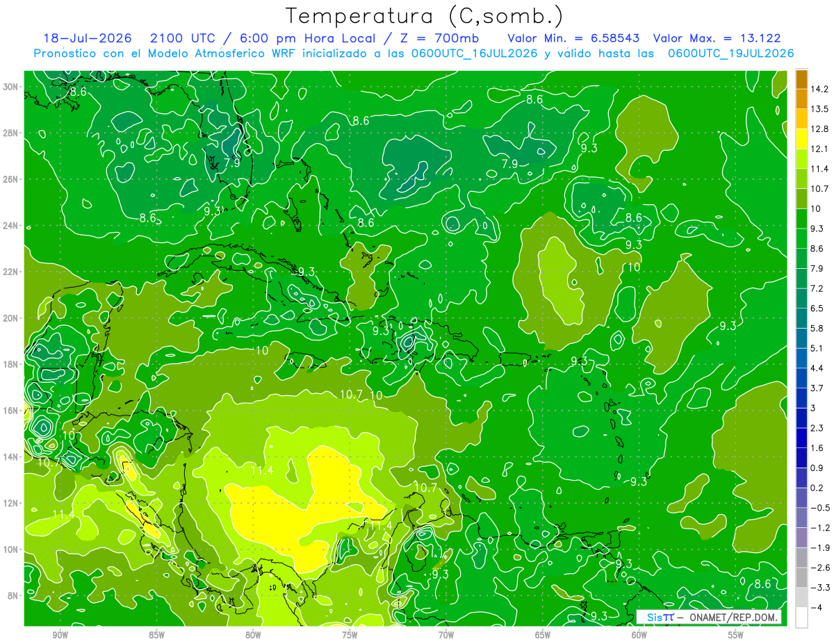Click the "26N" latitude axis label
Screen dimensions: 834x644
[11, 179]
